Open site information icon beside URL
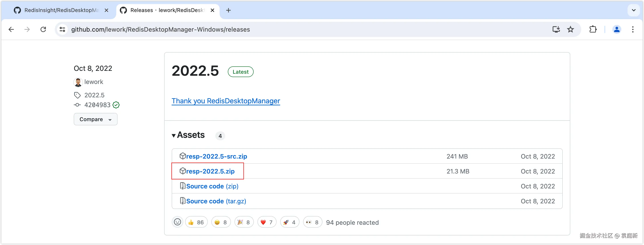 (62, 29)
